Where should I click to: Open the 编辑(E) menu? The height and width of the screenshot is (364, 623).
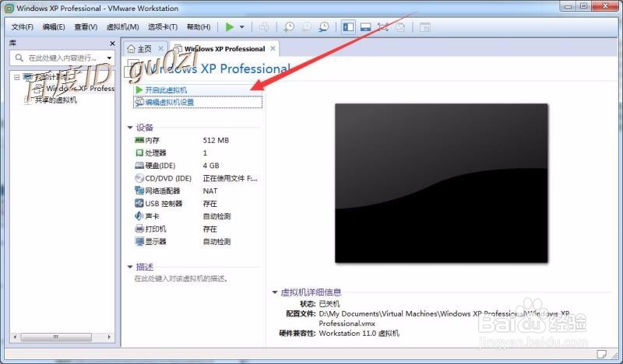pyautogui.click(x=54, y=27)
